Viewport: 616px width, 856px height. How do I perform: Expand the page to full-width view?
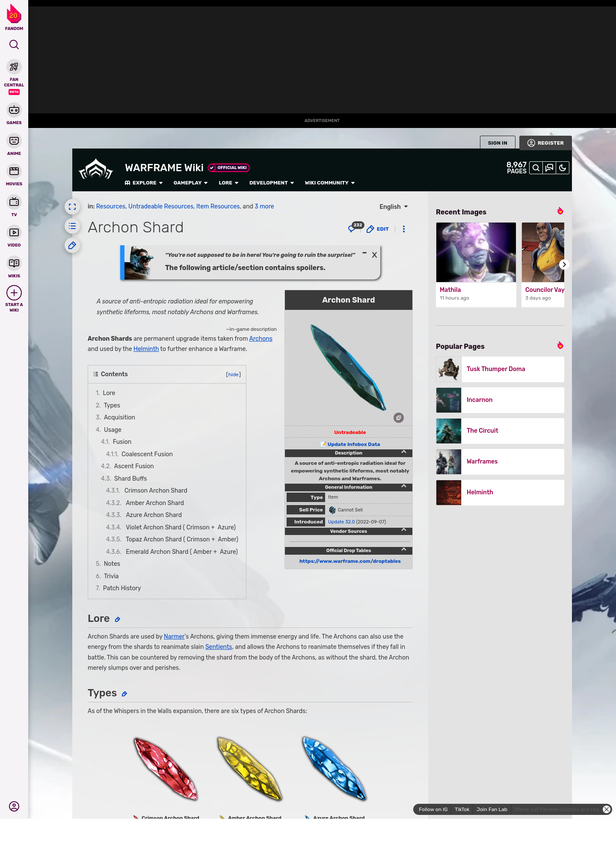coord(72,207)
